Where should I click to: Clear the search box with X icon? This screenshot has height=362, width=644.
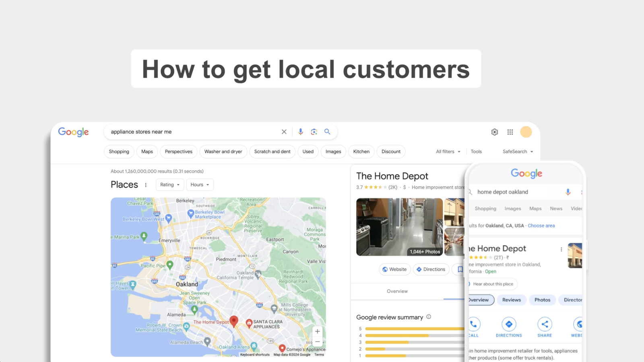284,132
